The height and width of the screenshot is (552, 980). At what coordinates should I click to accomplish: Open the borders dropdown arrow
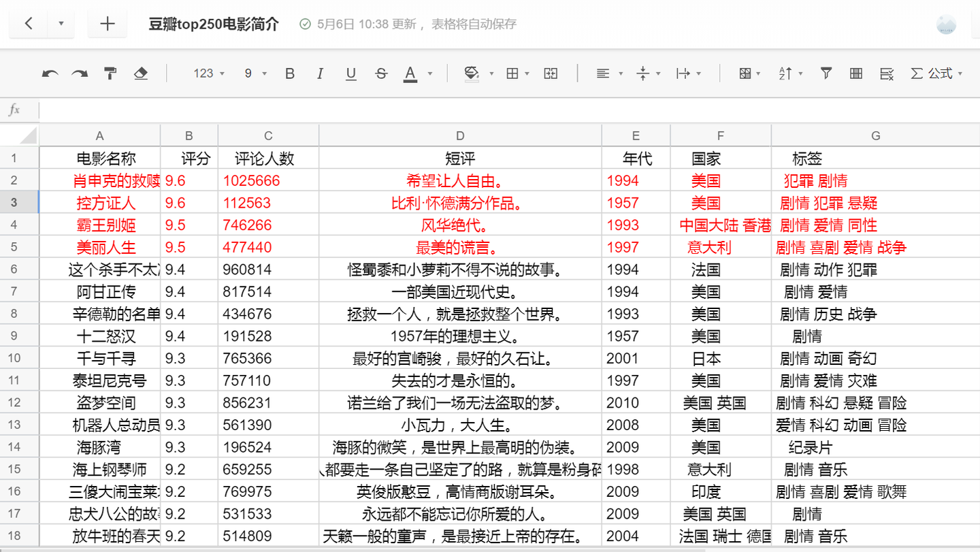click(528, 74)
